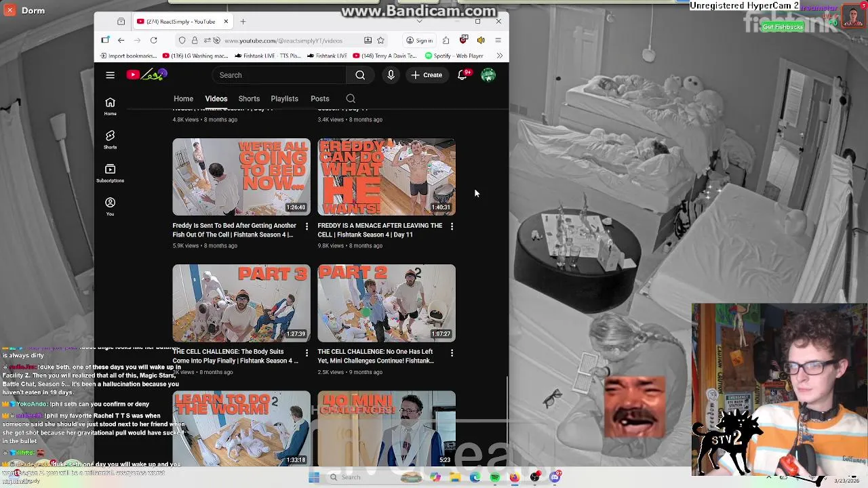Open FREDDY IS A MENACE video title
Image resolution: width=868 pixels, height=488 pixels.
(x=380, y=230)
